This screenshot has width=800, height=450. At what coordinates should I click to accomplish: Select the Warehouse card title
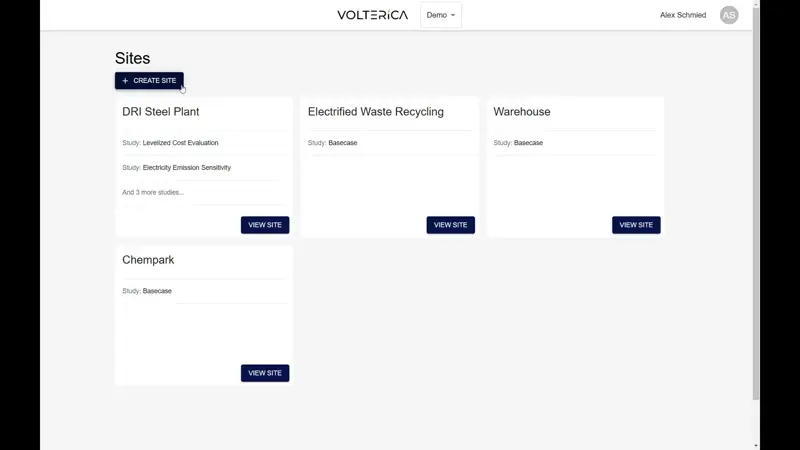point(522,112)
